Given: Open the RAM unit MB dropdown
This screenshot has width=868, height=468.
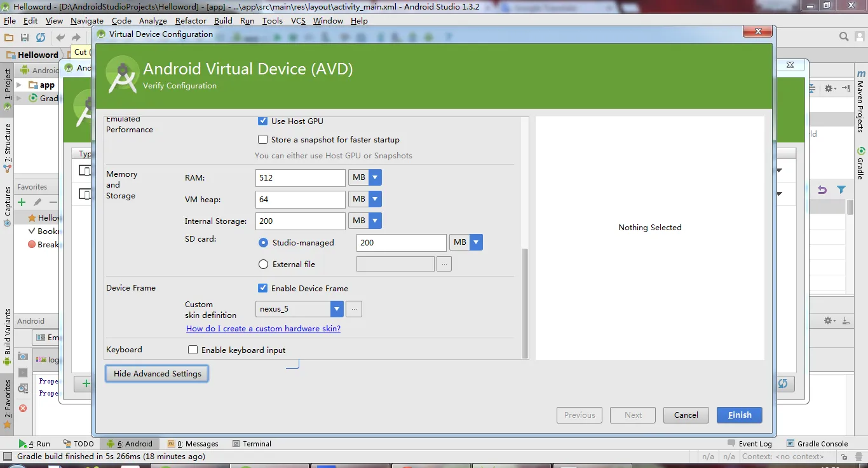Looking at the screenshot, I should click(x=375, y=178).
